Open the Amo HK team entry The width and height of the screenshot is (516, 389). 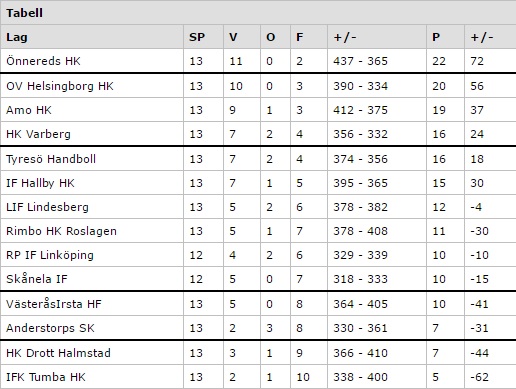pos(29,110)
